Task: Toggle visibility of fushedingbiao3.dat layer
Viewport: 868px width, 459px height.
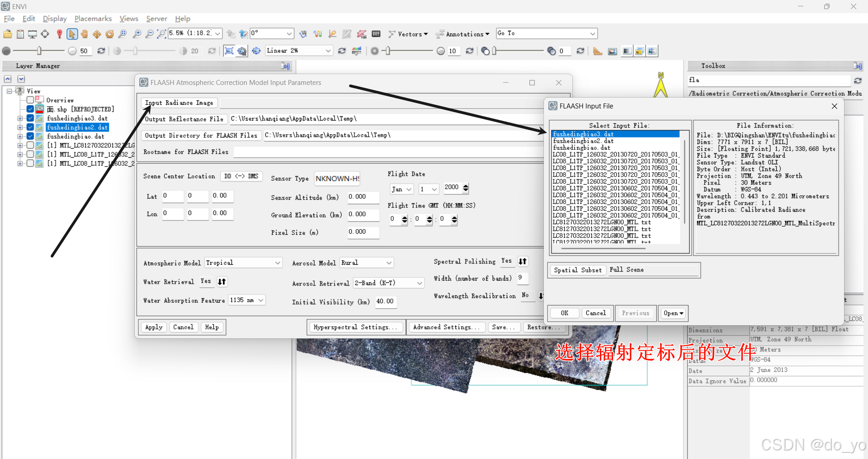Action: tap(30, 118)
